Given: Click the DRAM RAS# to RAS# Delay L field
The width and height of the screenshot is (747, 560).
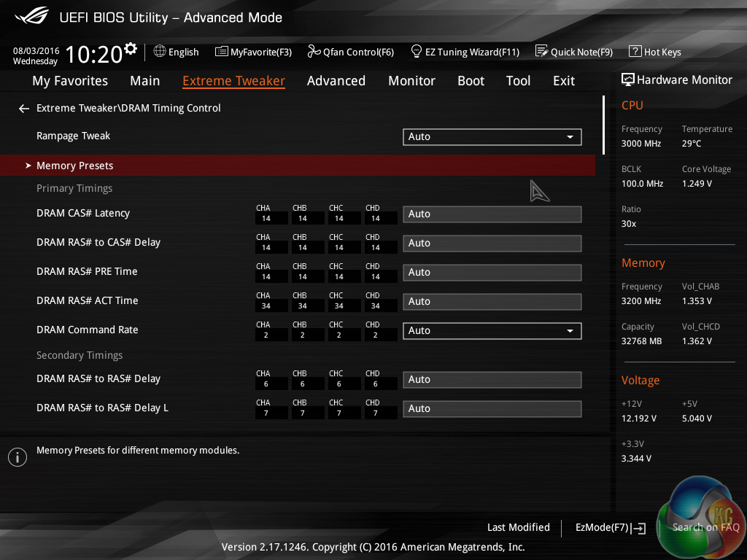Looking at the screenshot, I should point(492,408).
